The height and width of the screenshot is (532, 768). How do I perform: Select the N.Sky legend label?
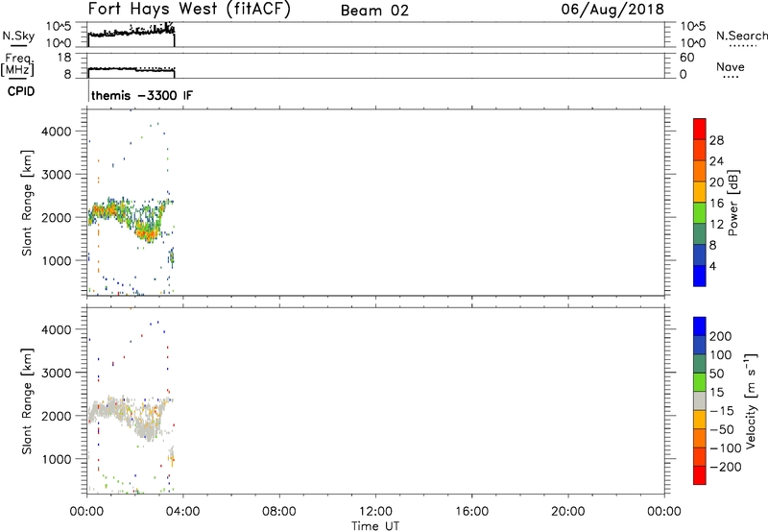tap(18, 36)
